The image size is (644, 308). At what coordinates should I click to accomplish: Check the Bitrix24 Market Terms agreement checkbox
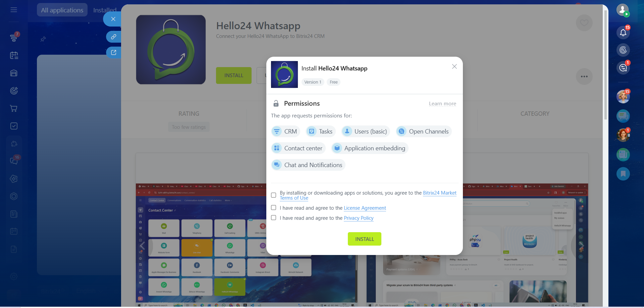tap(274, 195)
